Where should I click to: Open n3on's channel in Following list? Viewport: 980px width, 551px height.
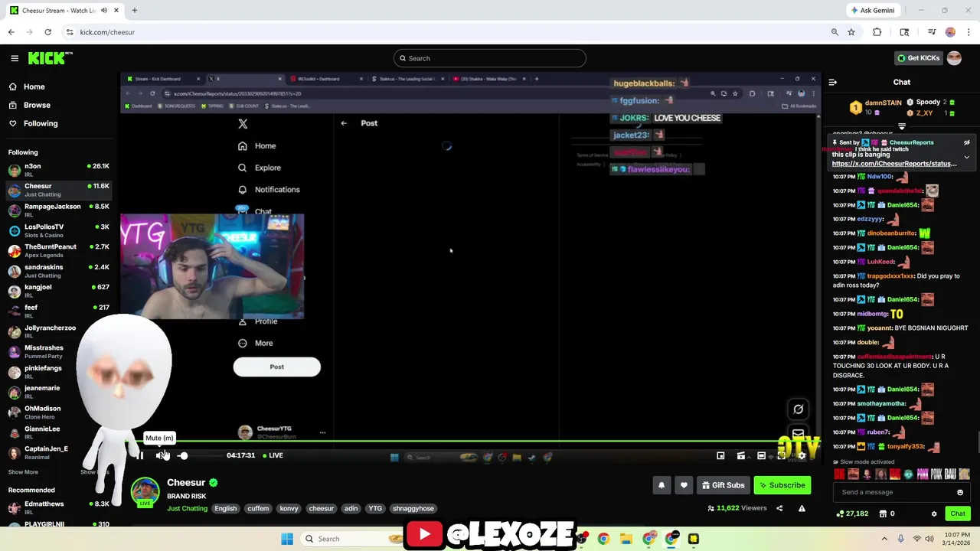click(58, 170)
